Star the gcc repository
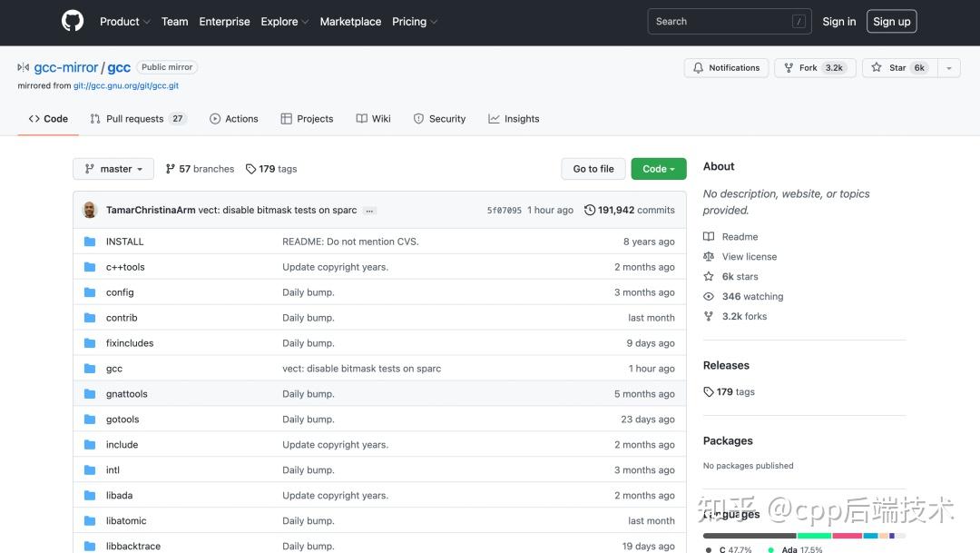The image size is (980, 553). 896,68
